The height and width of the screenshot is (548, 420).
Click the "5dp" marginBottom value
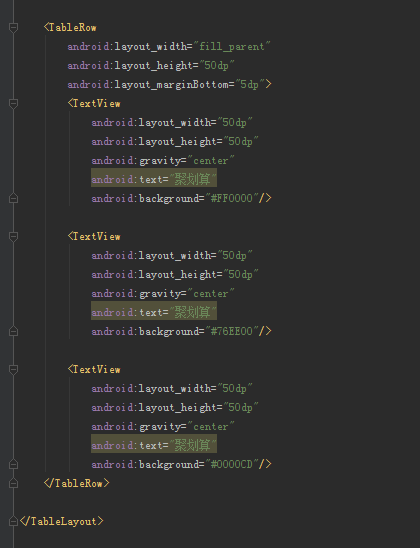[249, 85]
